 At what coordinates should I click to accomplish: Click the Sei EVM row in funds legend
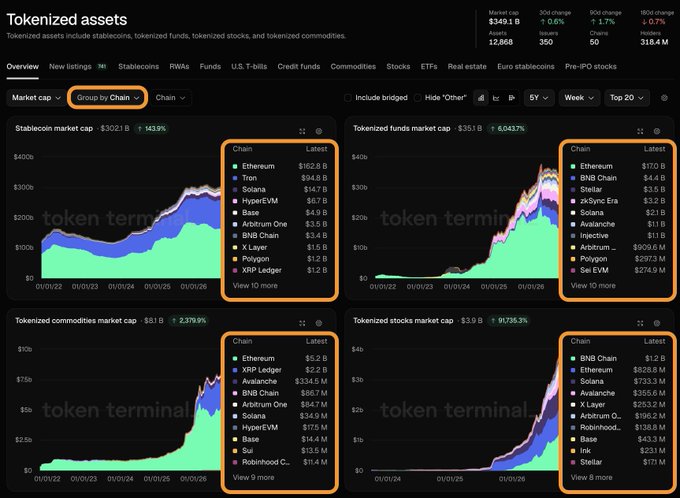(x=618, y=270)
